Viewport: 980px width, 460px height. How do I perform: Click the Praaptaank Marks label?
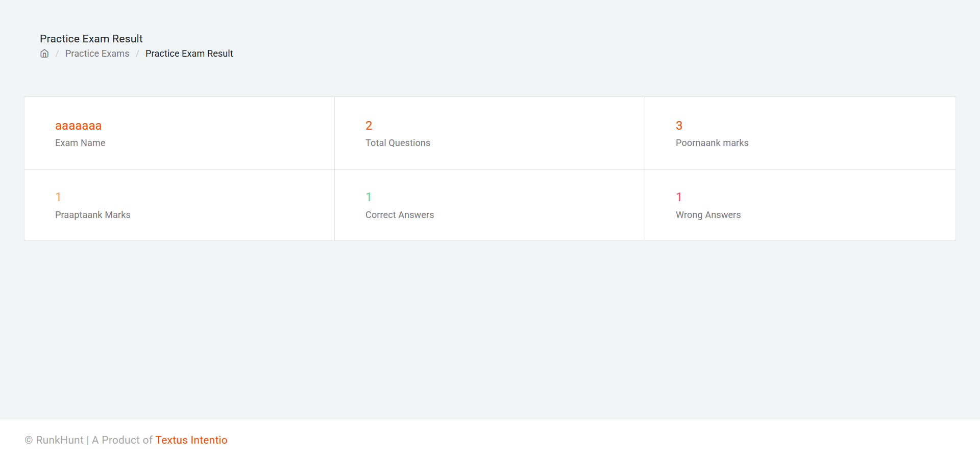pos(92,215)
